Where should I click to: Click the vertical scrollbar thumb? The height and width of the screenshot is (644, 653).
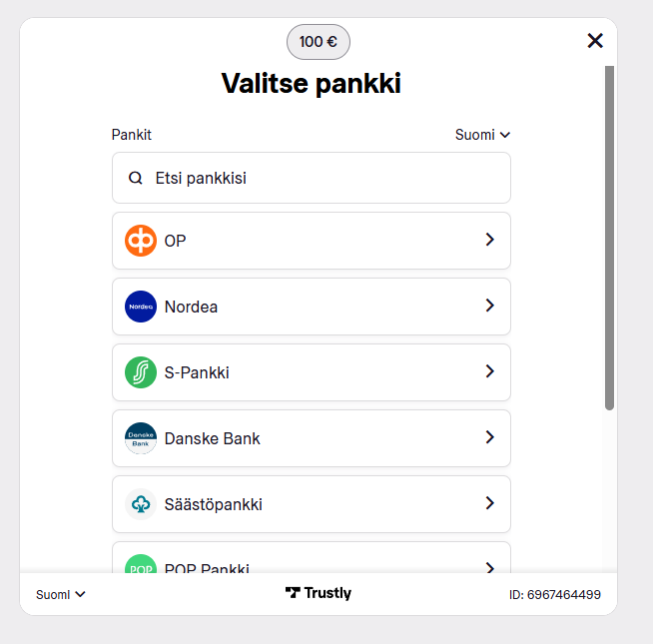[x=609, y=238]
